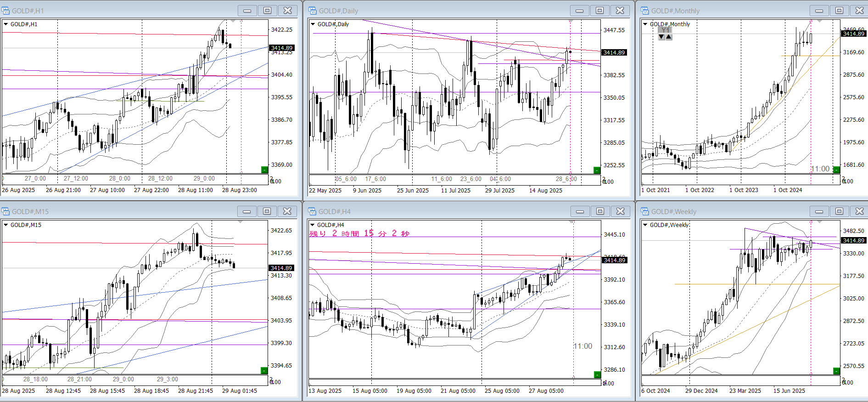Click the chart shift triangle on H1 chart
Image resolution: width=868 pixels, height=402 pixels.
(233, 22)
